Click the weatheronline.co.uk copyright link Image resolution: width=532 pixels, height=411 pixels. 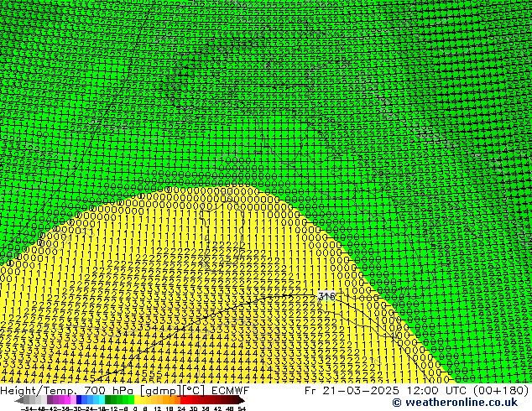(455, 403)
